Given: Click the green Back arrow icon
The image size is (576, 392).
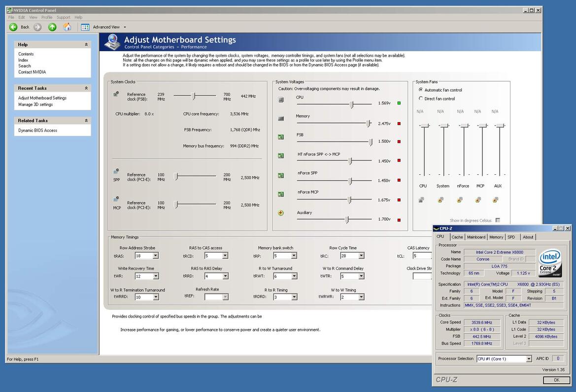Looking at the screenshot, I should 13,27.
